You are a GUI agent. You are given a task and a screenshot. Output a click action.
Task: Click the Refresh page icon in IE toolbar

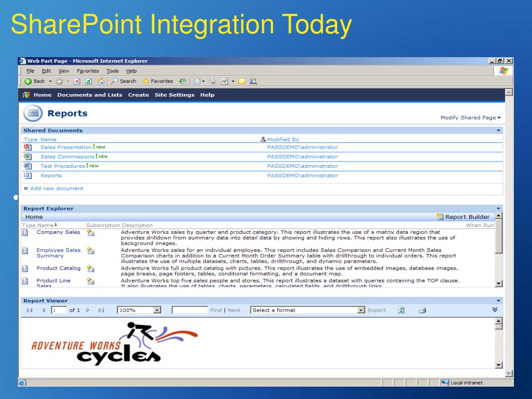point(88,81)
